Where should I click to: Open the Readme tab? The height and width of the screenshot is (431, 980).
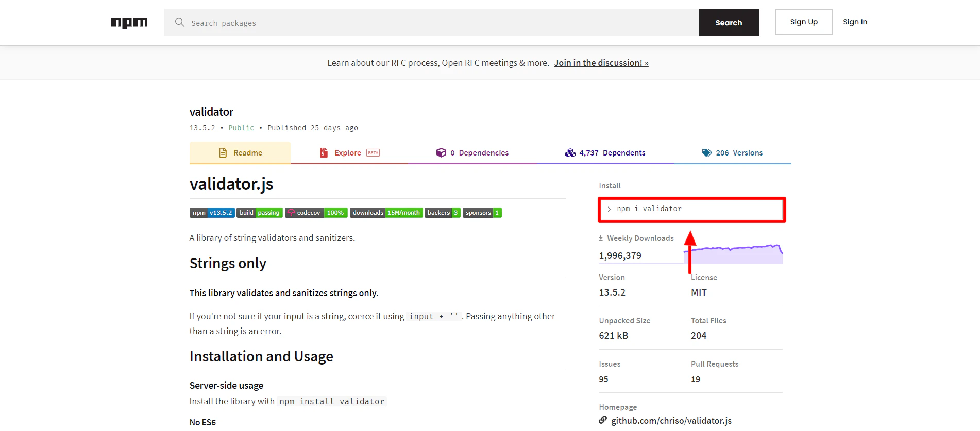point(240,153)
